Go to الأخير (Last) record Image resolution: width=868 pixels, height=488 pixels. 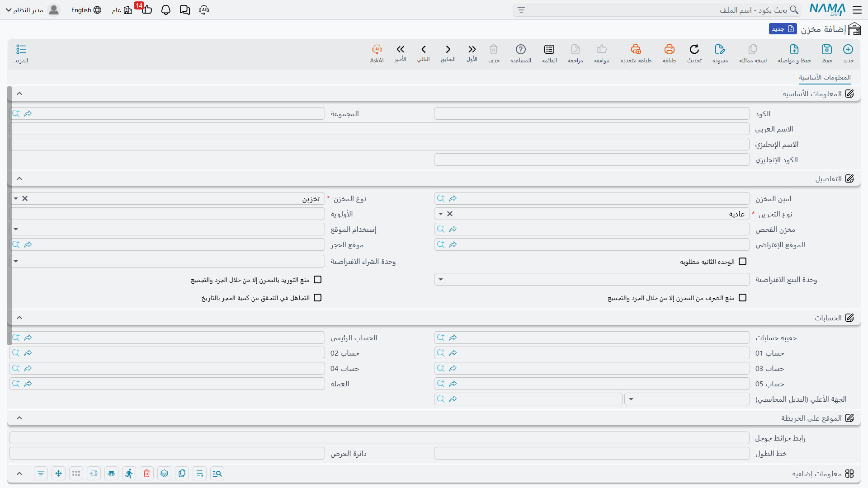(x=400, y=49)
